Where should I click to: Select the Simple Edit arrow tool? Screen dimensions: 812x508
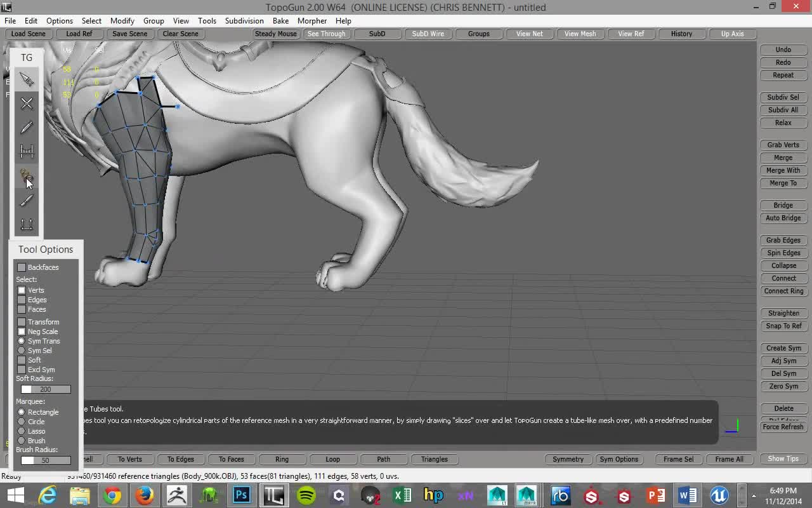tap(27, 79)
